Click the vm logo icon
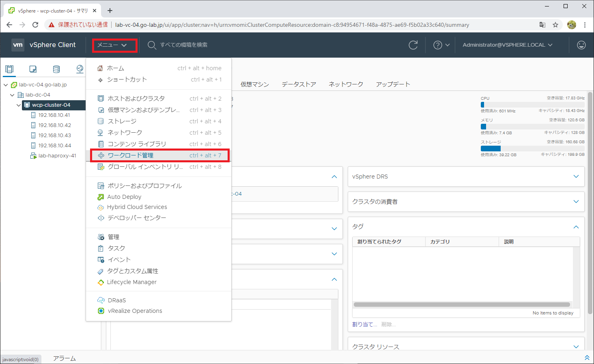Viewport: 594px width, 364px height. (18, 45)
